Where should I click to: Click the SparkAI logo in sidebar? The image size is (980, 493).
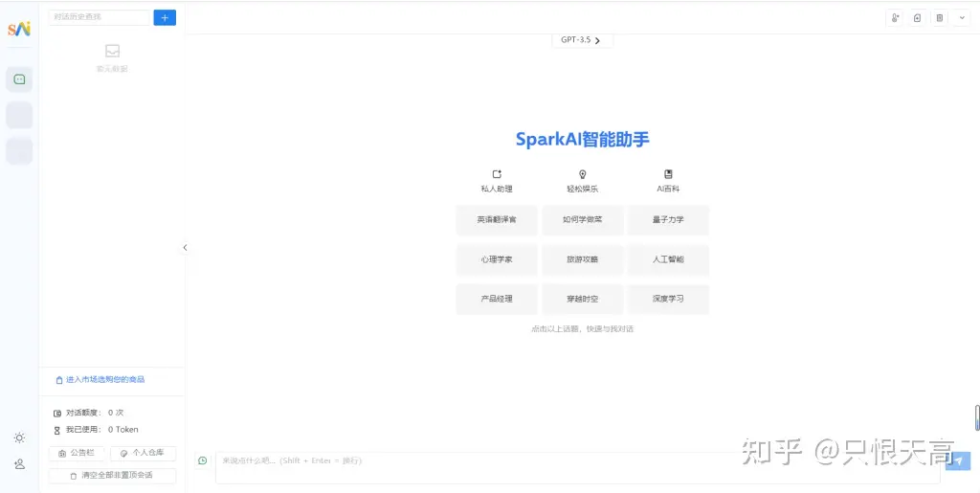19,29
